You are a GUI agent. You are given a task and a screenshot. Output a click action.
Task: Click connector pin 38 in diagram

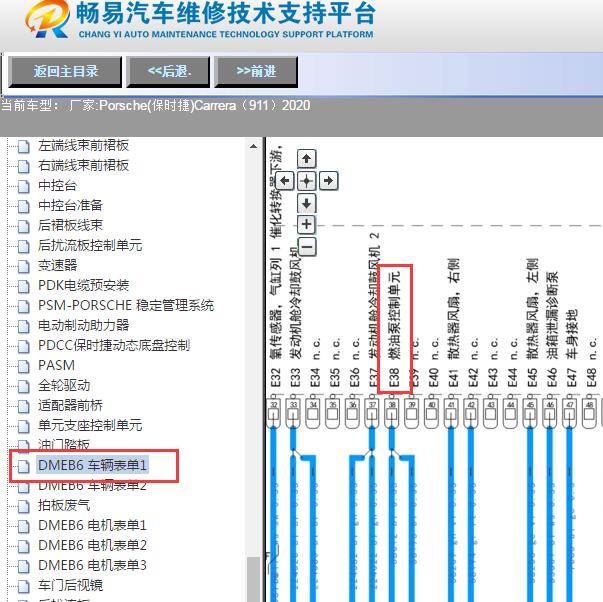tap(391, 414)
